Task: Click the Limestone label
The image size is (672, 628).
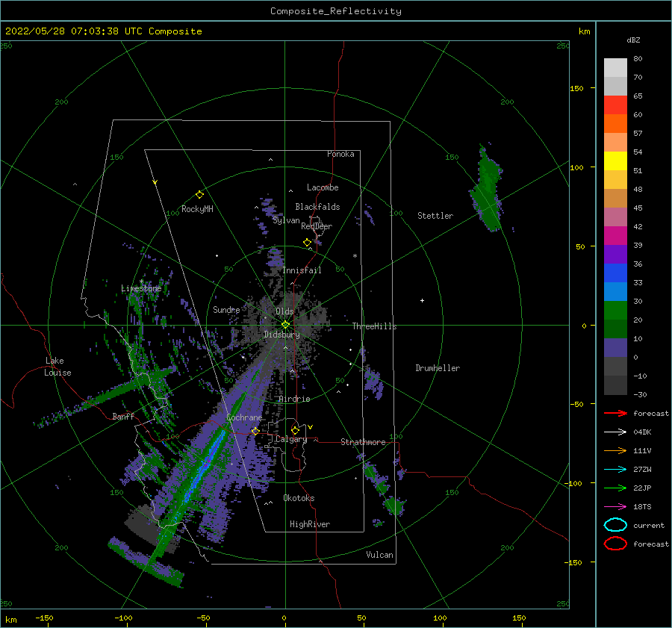Action: pos(141,288)
